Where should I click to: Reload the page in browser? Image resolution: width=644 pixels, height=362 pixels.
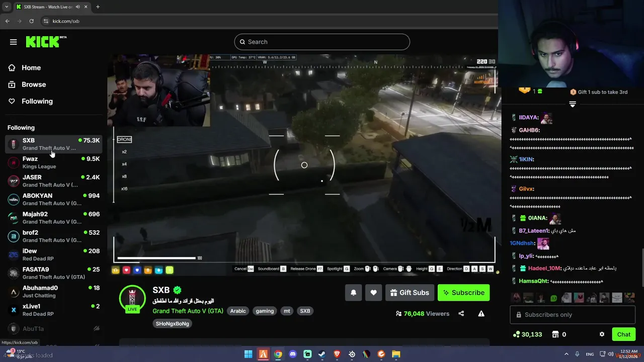pos(31,21)
